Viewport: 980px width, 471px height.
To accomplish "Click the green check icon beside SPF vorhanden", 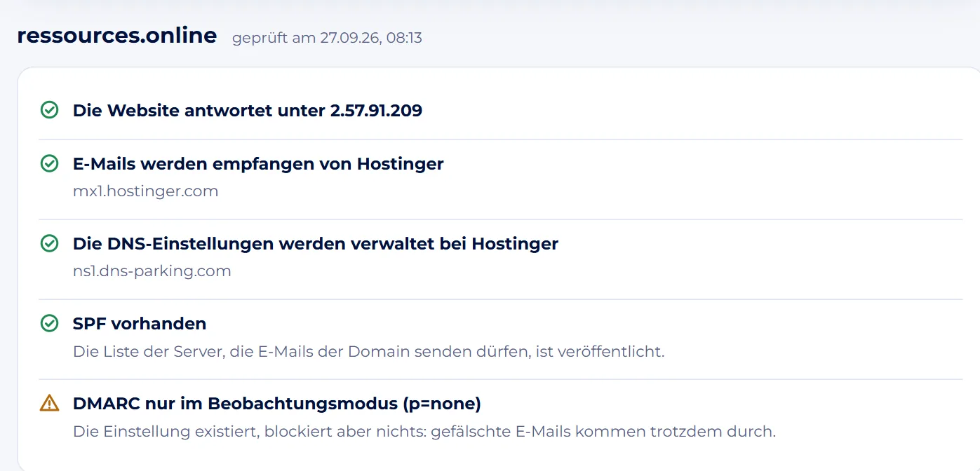I will 49,323.
